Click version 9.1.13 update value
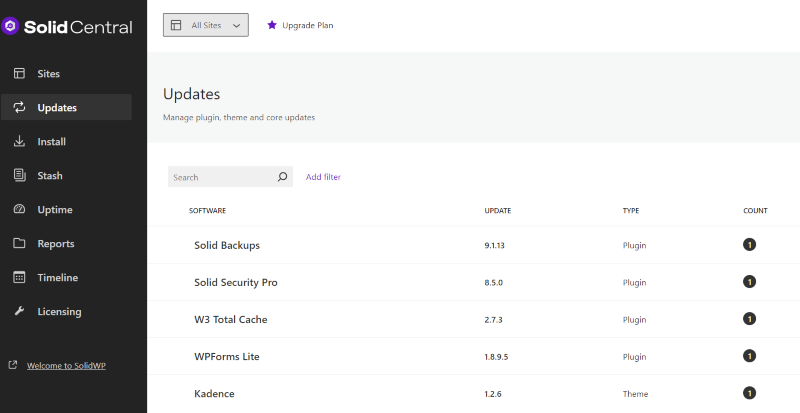The width and height of the screenshot is (800, 413). click(494, 245)
